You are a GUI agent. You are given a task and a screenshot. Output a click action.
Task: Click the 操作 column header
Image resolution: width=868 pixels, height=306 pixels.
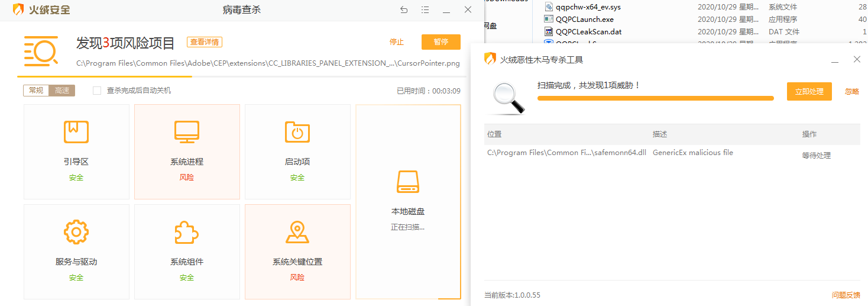coord(809,134)
